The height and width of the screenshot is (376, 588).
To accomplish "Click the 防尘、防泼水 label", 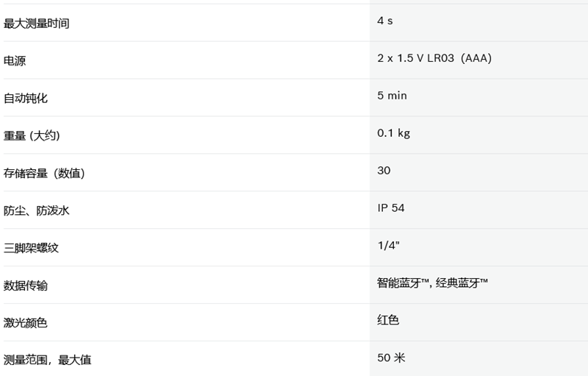I will (37, 211).
